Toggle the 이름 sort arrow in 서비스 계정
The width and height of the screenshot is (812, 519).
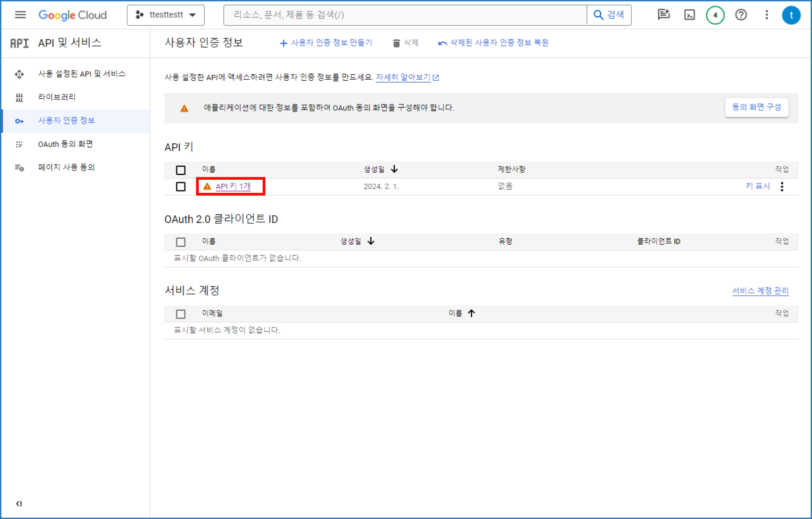click(x=472, y=313)
